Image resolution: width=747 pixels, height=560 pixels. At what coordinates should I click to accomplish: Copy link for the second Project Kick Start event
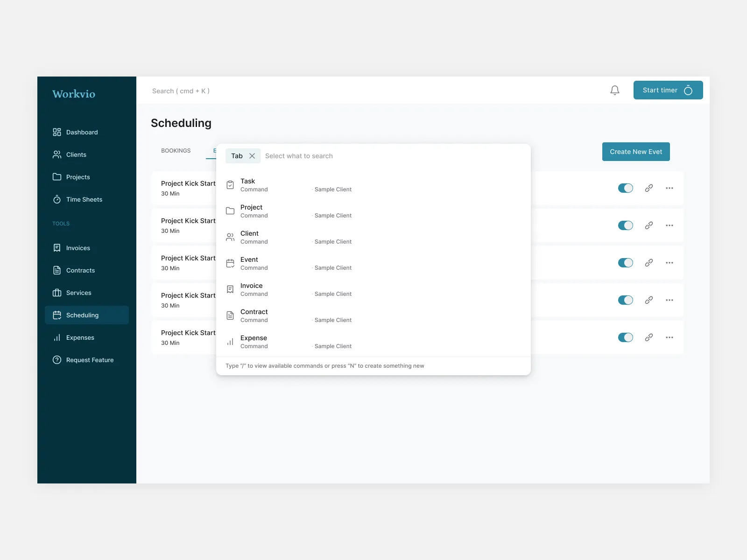(x=649, y=225)
